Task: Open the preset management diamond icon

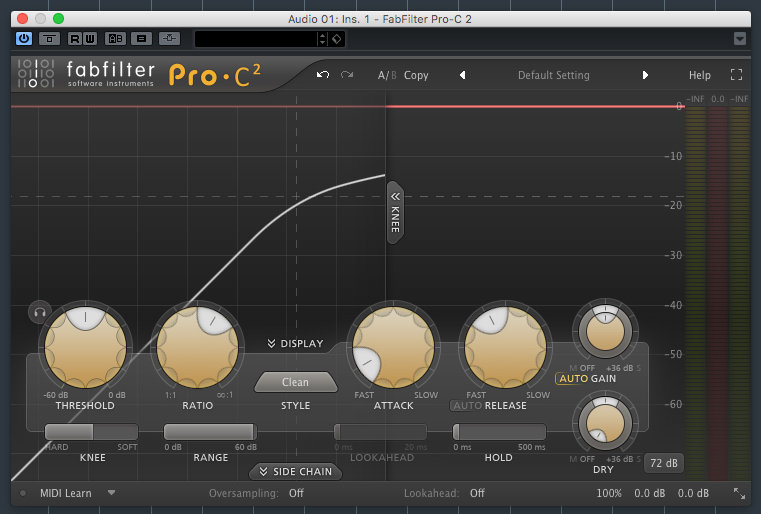Action: (x=336, y=39)
